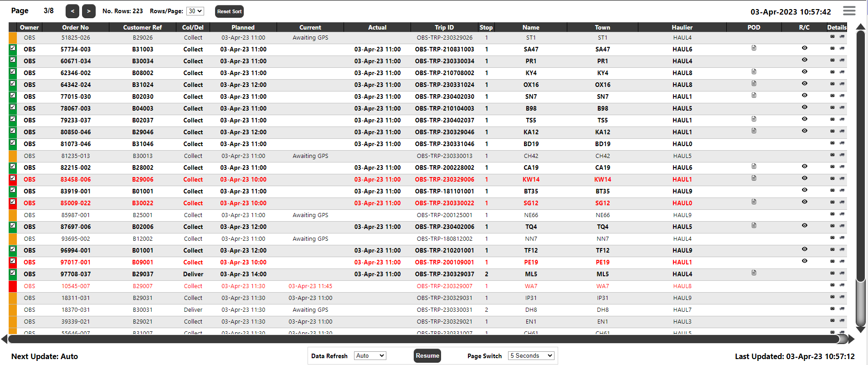This screenshot has width=868, height=365.
Task: Click R/C eye icon for order 96994-001
Action: click(805, 249)
